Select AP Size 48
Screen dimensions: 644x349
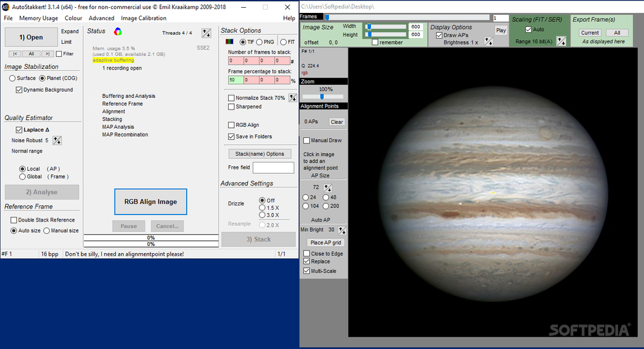click(x=326, y=198)
